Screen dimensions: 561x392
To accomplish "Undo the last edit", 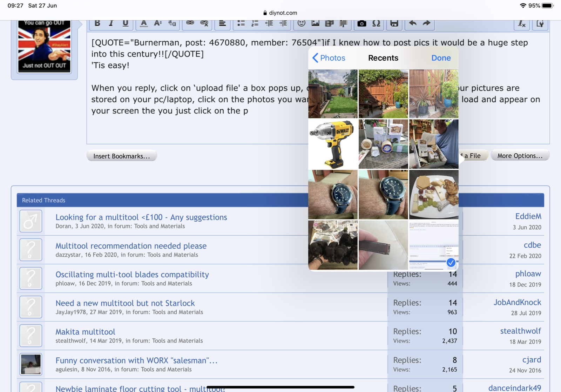I will click(413, 23).
